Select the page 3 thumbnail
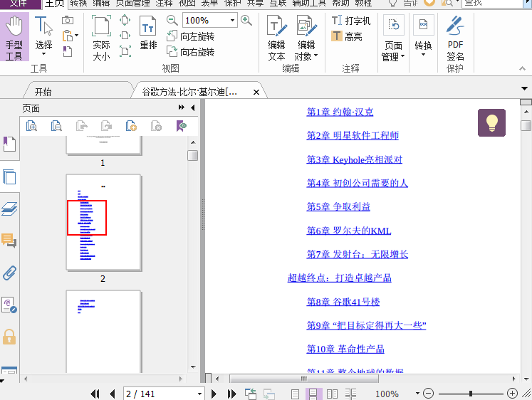Viewport: 532px width, 400px height. (x=103, y=332)
